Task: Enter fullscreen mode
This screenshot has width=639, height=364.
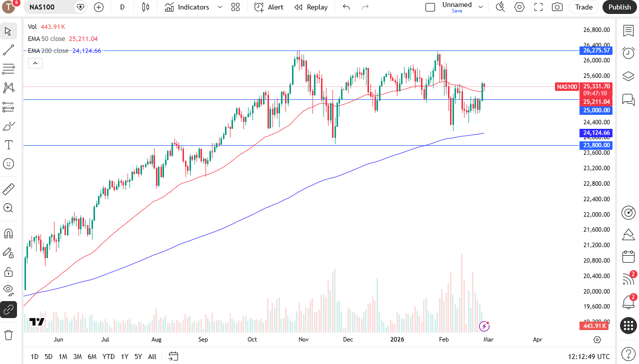Action: [538, 7]
